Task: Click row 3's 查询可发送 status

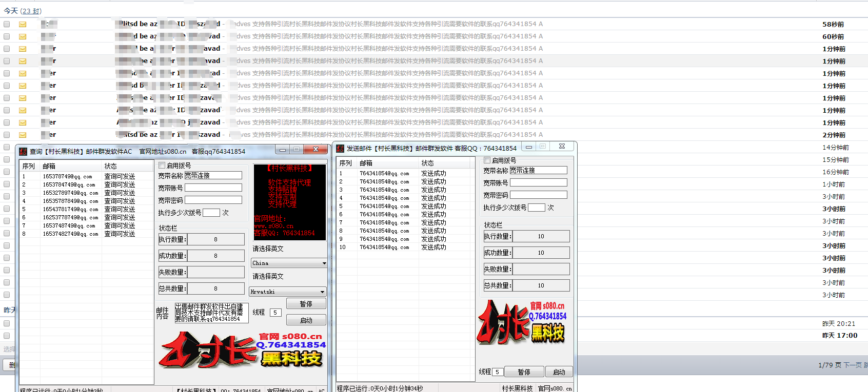Action: (x=120, y=193)
